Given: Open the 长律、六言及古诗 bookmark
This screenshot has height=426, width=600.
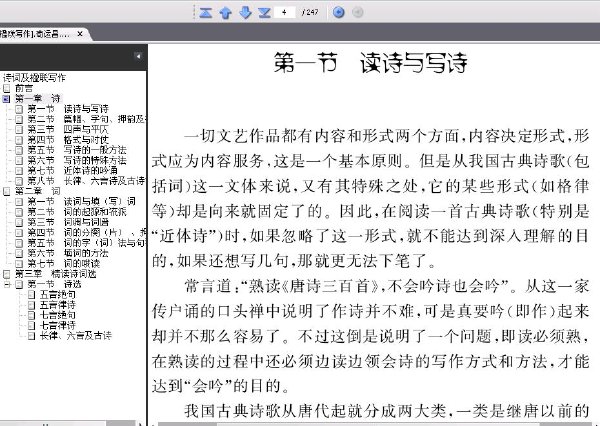Looking at the screenshot, I should click(76, 336).
